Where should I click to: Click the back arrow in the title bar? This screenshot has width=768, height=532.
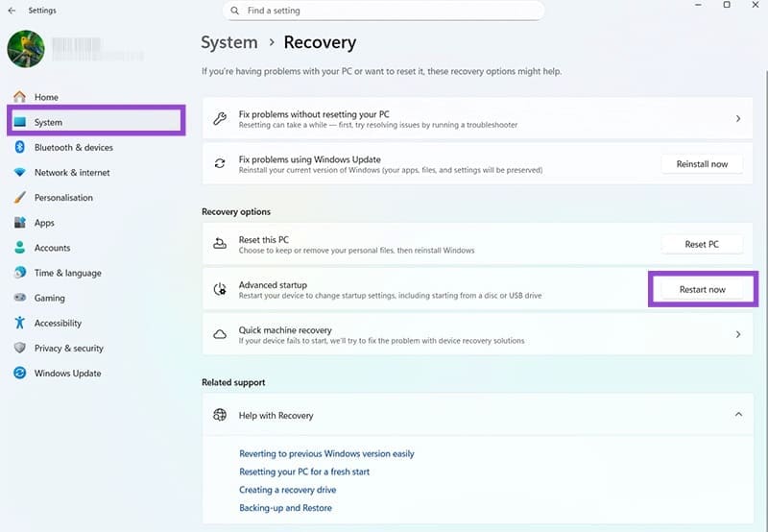point(12,11)
